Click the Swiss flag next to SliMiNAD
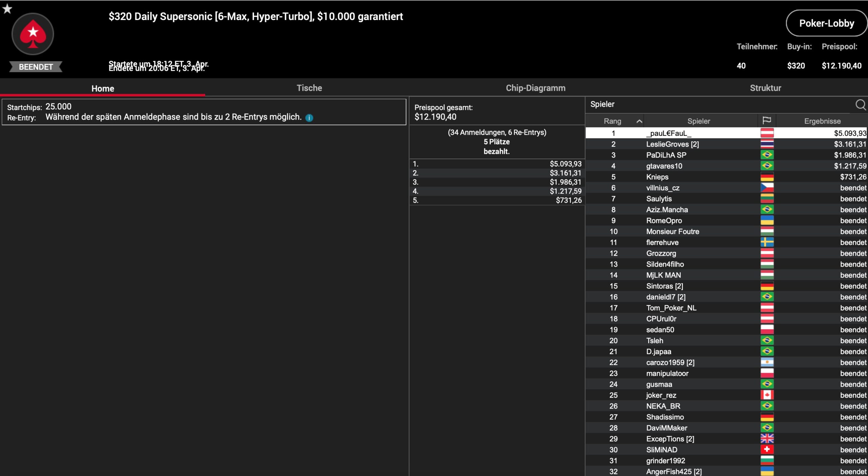The image size is (868, 476). coord(767,450)
